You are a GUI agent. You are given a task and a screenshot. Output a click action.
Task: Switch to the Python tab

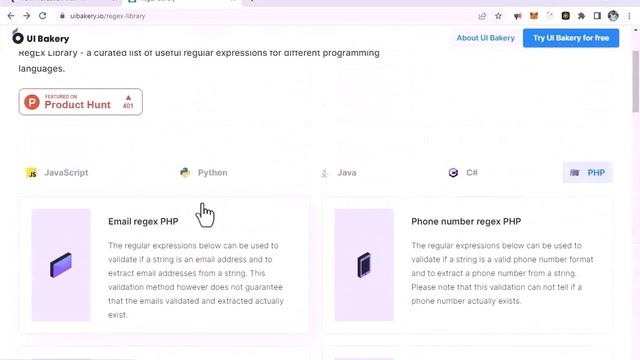pos(204,173)
